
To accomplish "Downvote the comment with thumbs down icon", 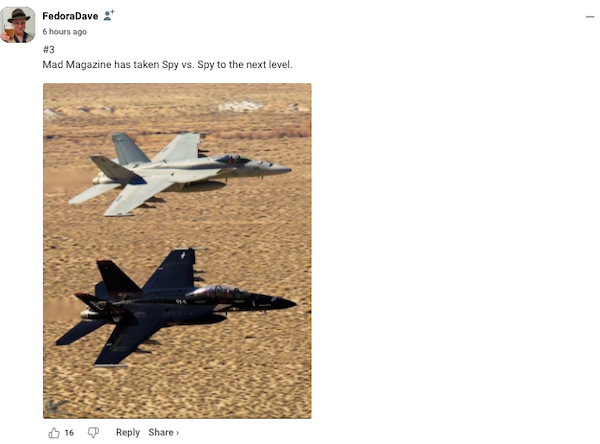I will pyautogui.click(x=93, y=433).
